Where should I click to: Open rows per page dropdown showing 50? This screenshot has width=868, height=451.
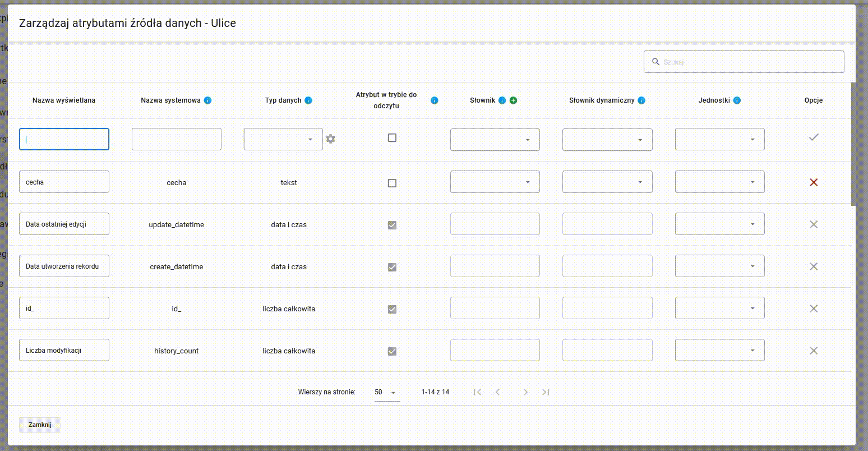pyautogui.click(x=386, y=393)
